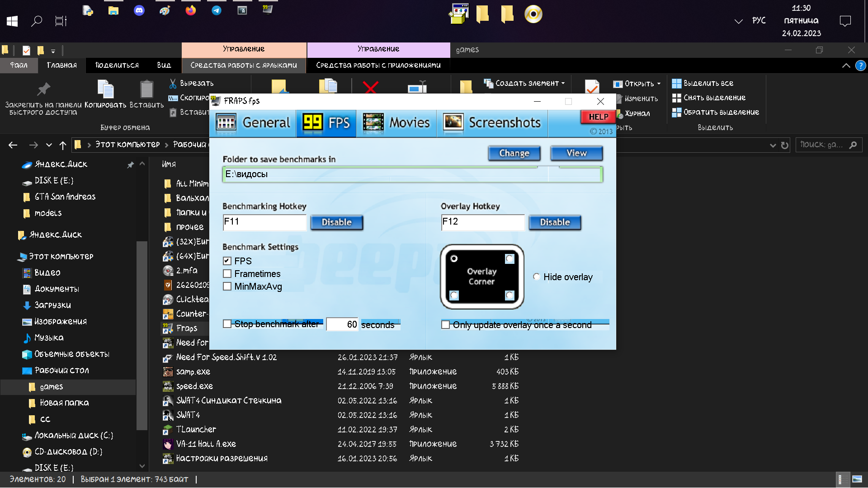Expand the Создать элемент dropdown
Screen dimensions: 868x488
(x=563, y=83)
